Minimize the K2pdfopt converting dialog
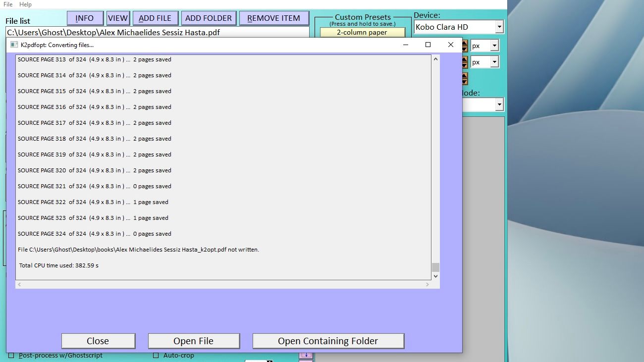Viewport: 644px width, 362px height. point(406,45)
